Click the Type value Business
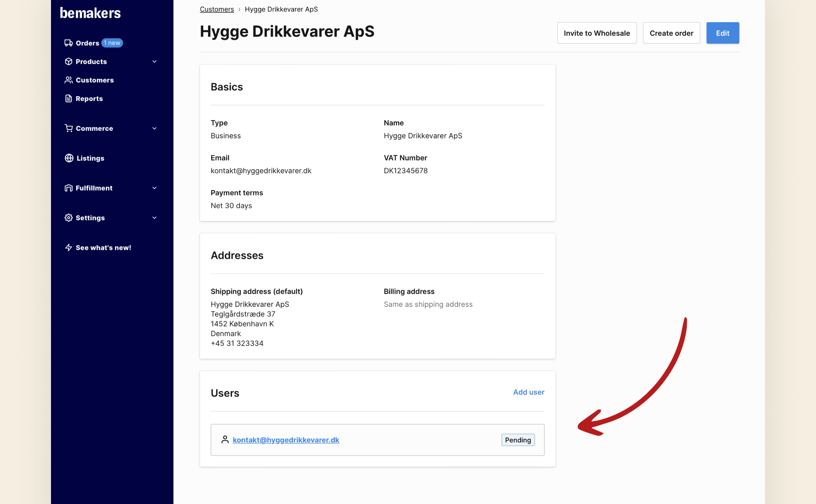The image size is (816, 504). pyautogui.click(x=226, y=136)
